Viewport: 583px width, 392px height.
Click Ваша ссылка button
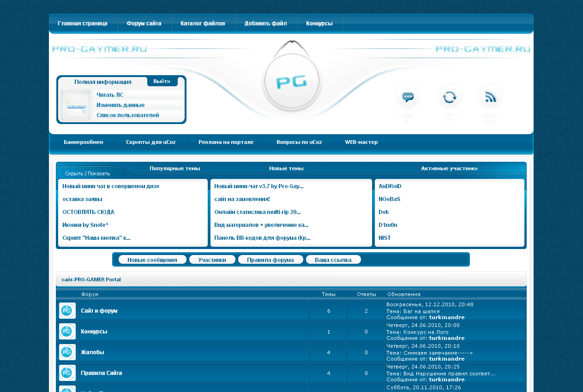click(333, 260)
